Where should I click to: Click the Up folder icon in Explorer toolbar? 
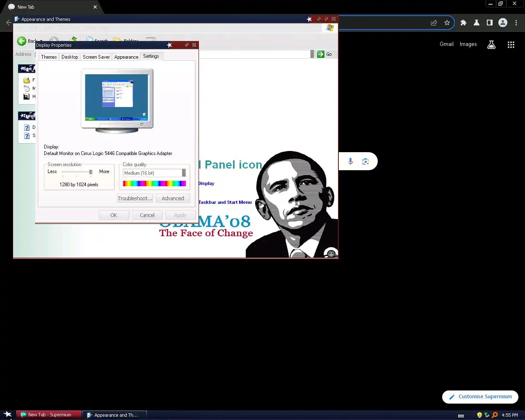(73, 40)
